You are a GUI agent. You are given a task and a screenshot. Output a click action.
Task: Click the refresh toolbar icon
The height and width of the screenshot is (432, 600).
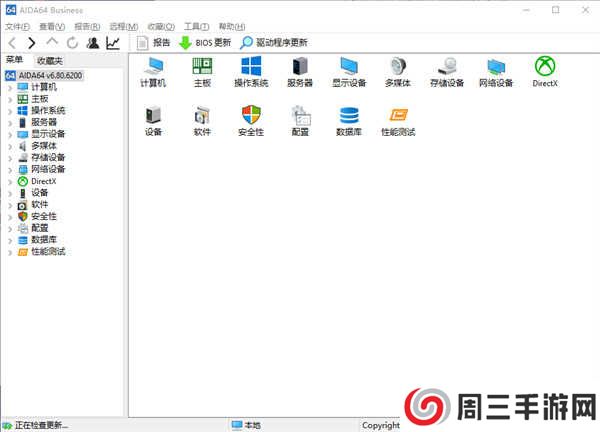click(x=72, y=43)
